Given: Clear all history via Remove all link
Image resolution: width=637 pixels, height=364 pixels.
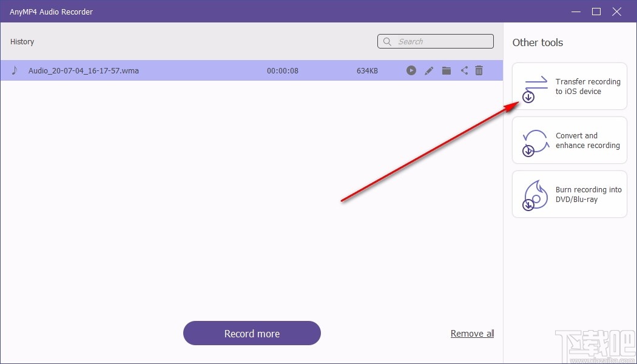Looking at the screenshot, I should click(472, 333).
